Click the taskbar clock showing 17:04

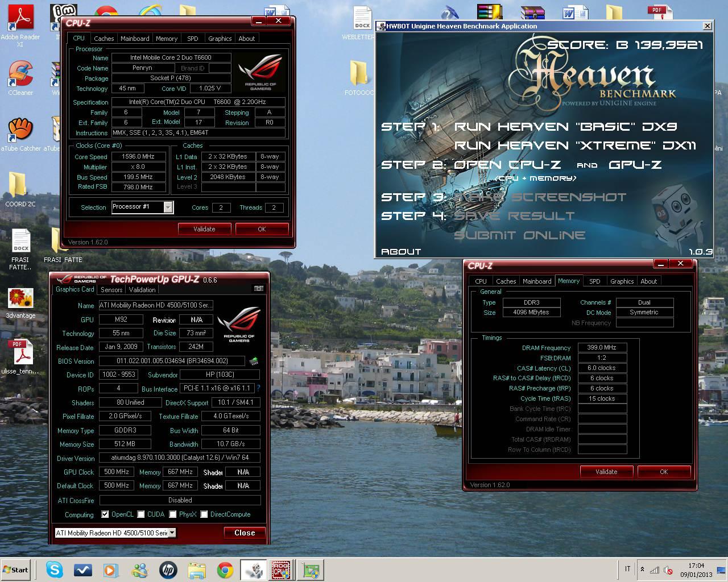(696, 566)
